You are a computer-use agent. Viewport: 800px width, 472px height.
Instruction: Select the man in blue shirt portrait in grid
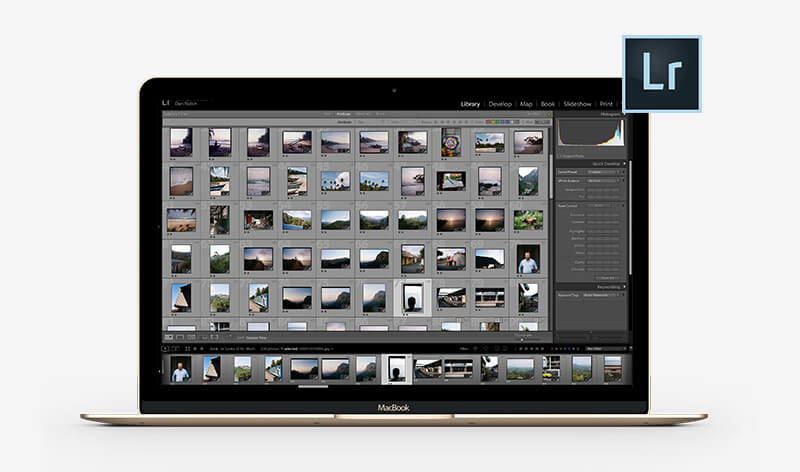[x=528, y=259]
